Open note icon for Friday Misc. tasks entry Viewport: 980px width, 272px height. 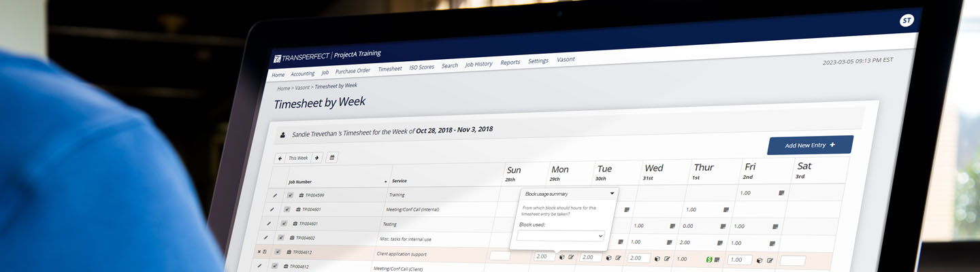[772, 243]
